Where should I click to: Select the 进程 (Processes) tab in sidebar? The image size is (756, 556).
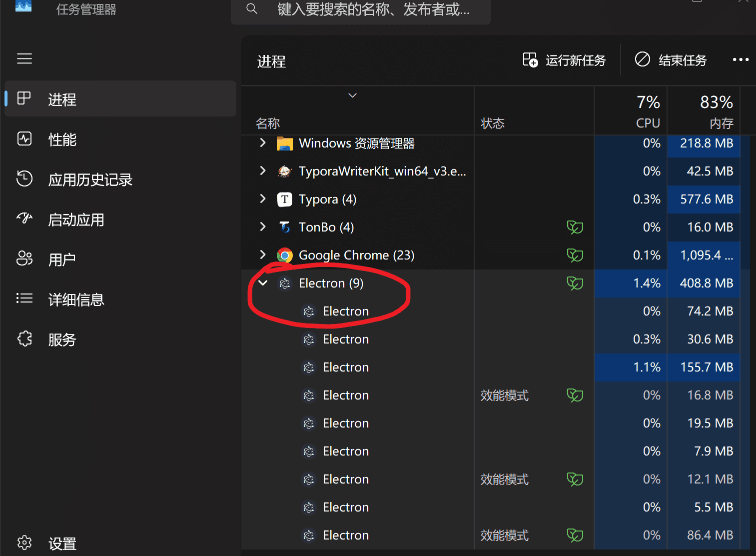point(120,99)
